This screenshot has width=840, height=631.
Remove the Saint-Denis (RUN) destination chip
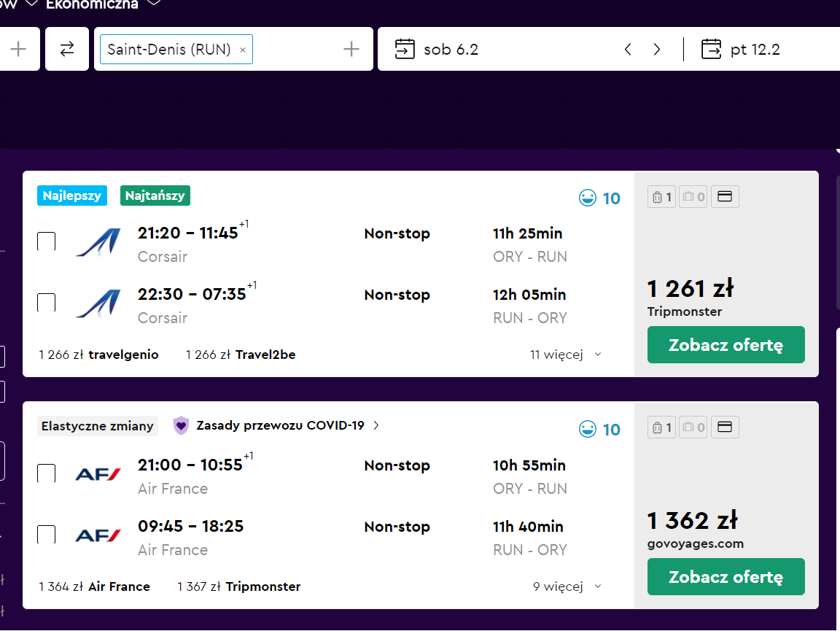click(243, 50)
